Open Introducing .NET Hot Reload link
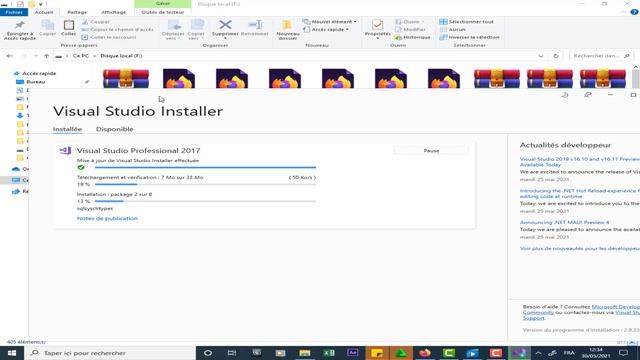640x360 pixels. click(x=580, y=193)
